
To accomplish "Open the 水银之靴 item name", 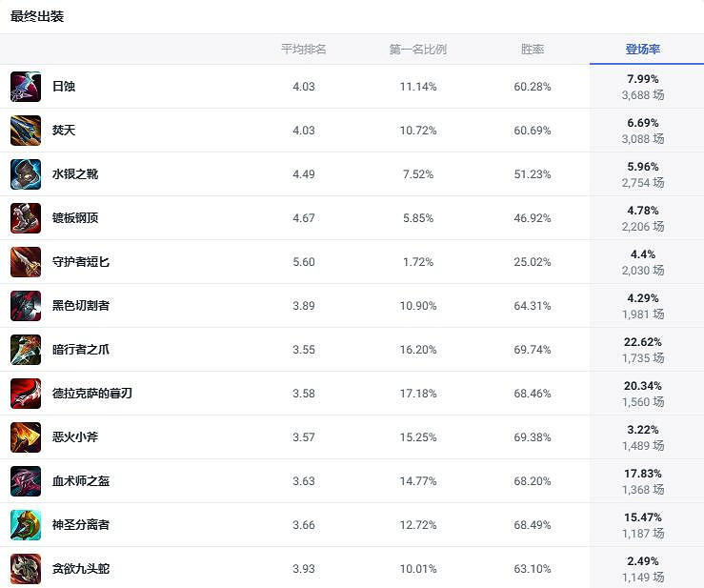I will [75, 173].
